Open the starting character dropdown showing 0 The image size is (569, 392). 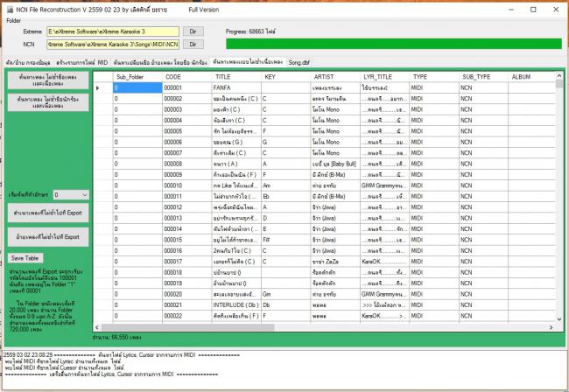click(71, 195)
